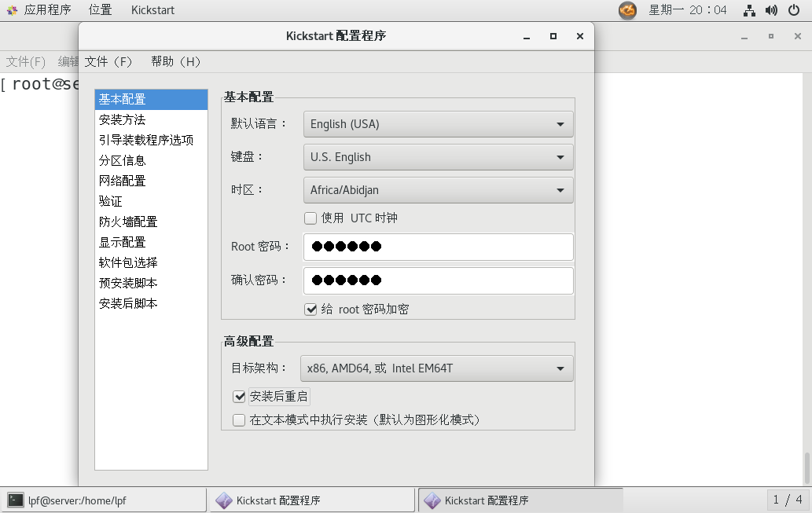Toggle the reboot after installation checkbox
Image resolution: width=812 pixels, height=513 pixels.
pyautogui.click(x=239, y=397)
